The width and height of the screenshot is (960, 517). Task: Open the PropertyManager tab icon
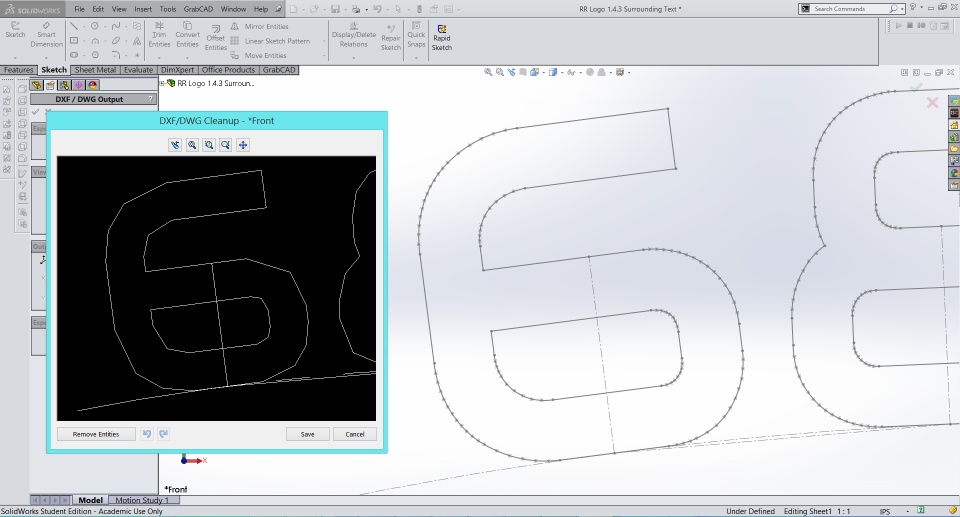tap(50, 85)
